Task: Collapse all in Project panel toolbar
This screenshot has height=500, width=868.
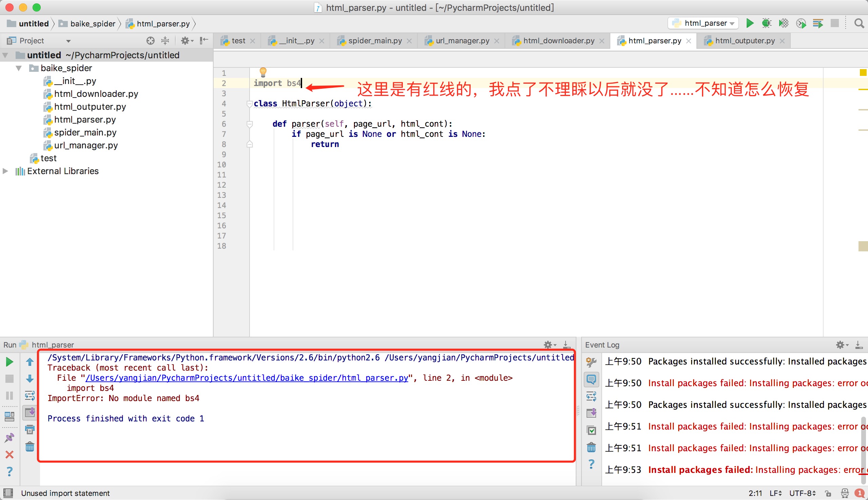Action: pyautogui.click(x=165, y=41)
